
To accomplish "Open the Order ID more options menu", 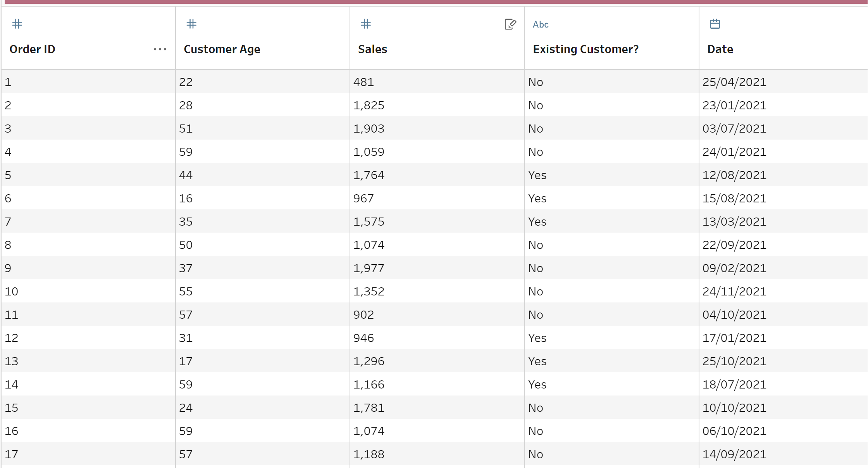I will (160, 49).
